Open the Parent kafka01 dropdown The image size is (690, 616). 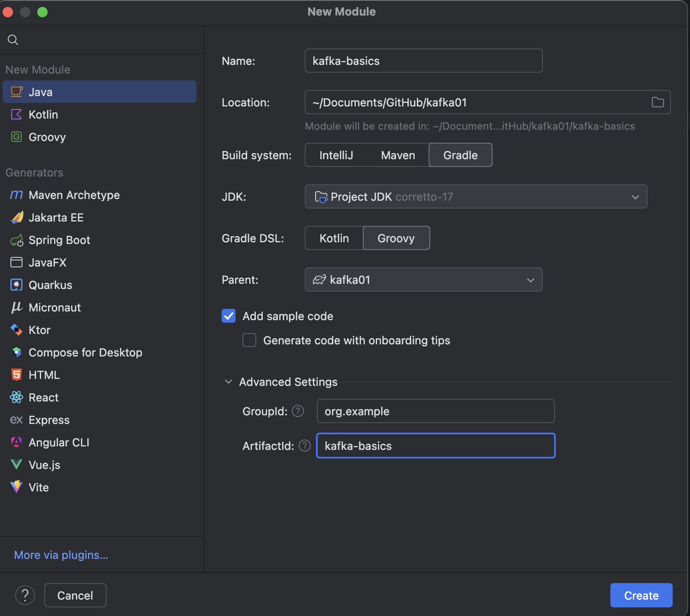coord(424,279)
